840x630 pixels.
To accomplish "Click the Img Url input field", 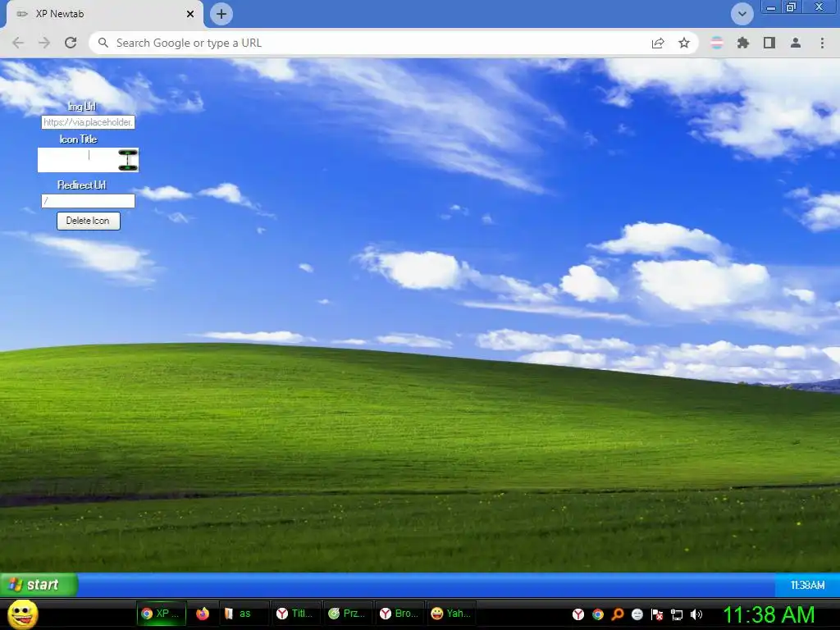I will [88, 122].
